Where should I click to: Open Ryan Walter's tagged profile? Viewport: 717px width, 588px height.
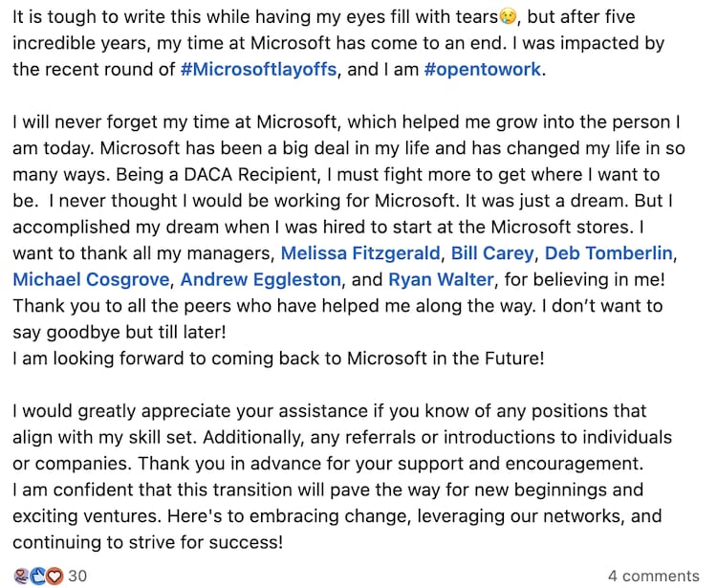tap(443, 279)
